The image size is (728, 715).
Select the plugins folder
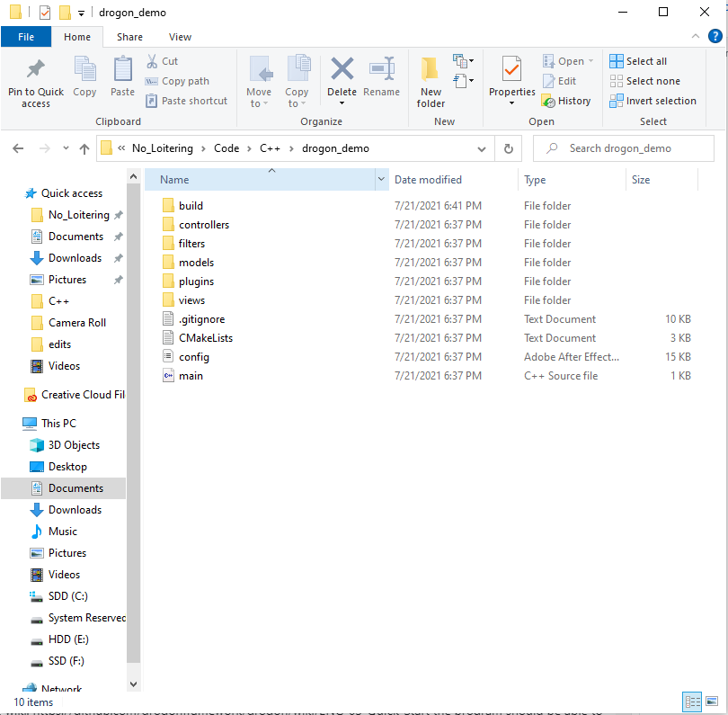coord(197,282)
